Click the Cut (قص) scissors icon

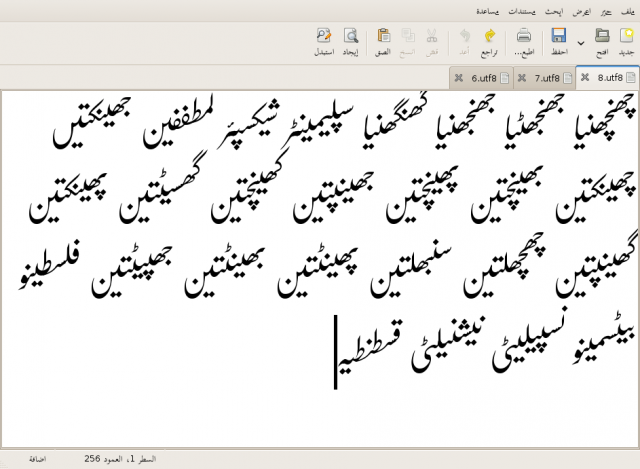pos(432,36)
